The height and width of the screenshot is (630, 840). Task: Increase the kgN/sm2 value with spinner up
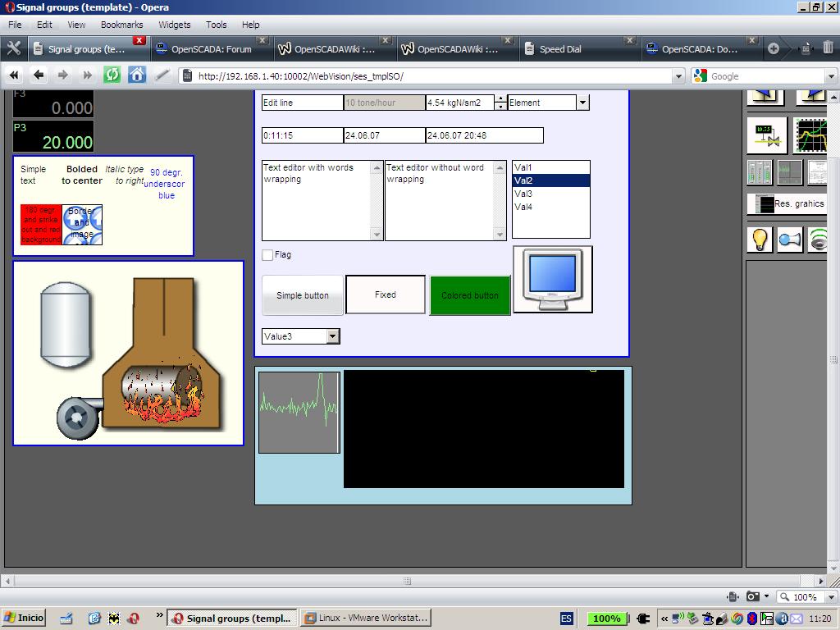point(500,98)
